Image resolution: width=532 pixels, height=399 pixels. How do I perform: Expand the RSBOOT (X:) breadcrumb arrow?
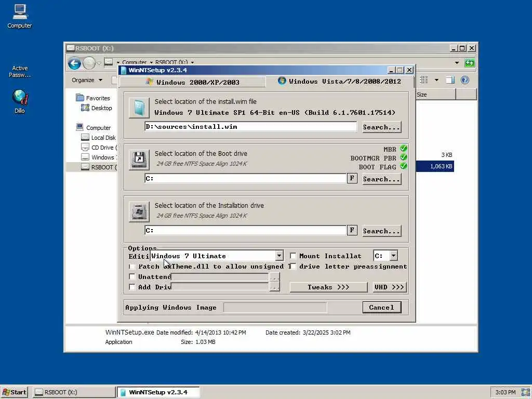(192, 62)
